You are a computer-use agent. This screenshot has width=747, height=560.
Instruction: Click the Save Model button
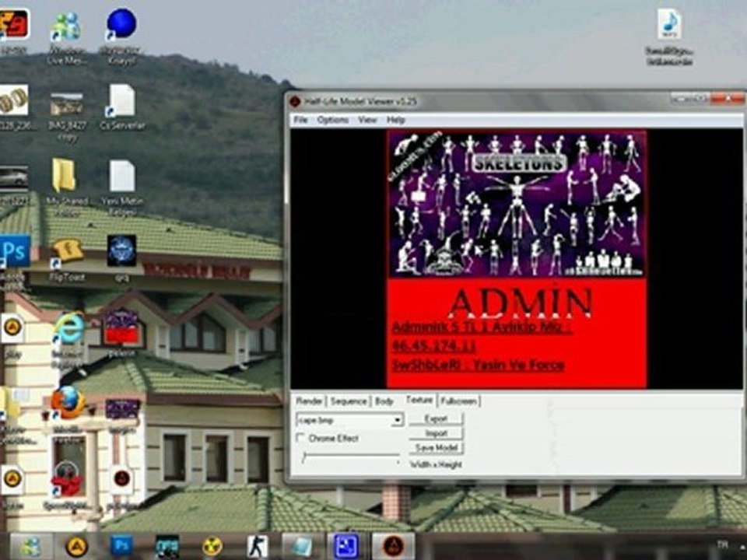click(436, 448)
